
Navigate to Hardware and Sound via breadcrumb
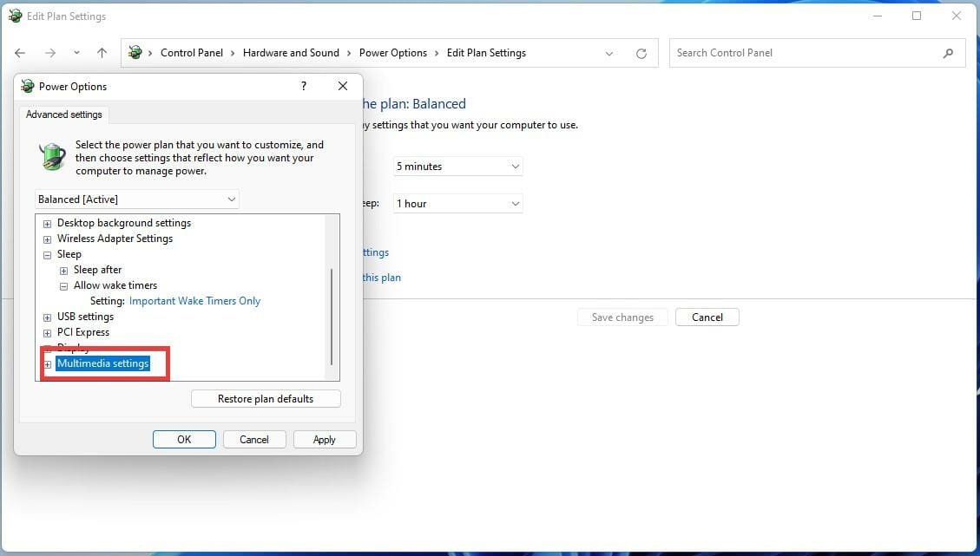click(x=291, y=53)
